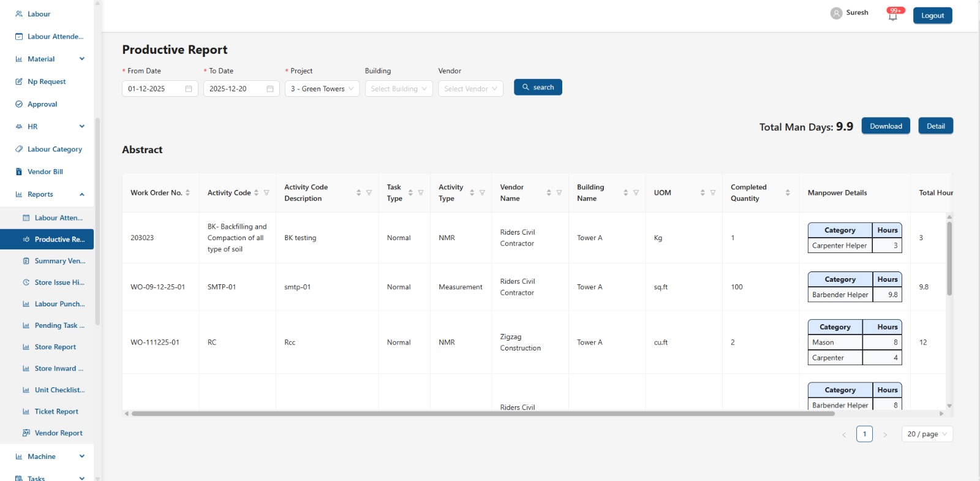Sort the Activity Code column
The height and width of the screenshot is (481, 980).
(x=256, y=192)
